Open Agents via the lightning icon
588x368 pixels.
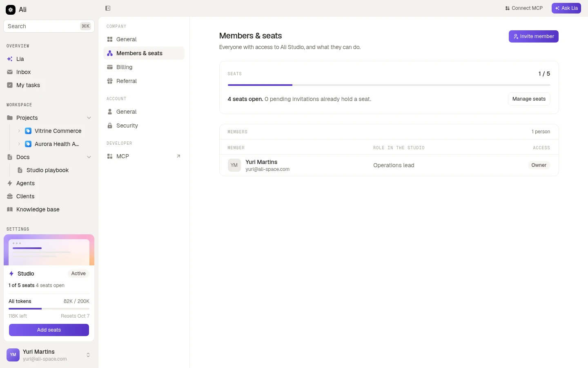pyautogui.click(x=10, y=183)
